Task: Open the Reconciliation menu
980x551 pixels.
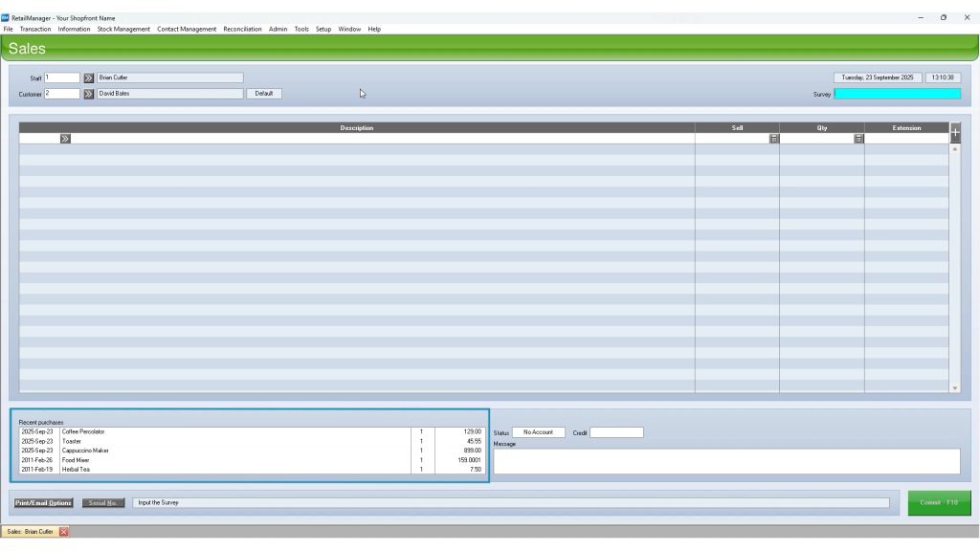Action: tap(242, 29)
